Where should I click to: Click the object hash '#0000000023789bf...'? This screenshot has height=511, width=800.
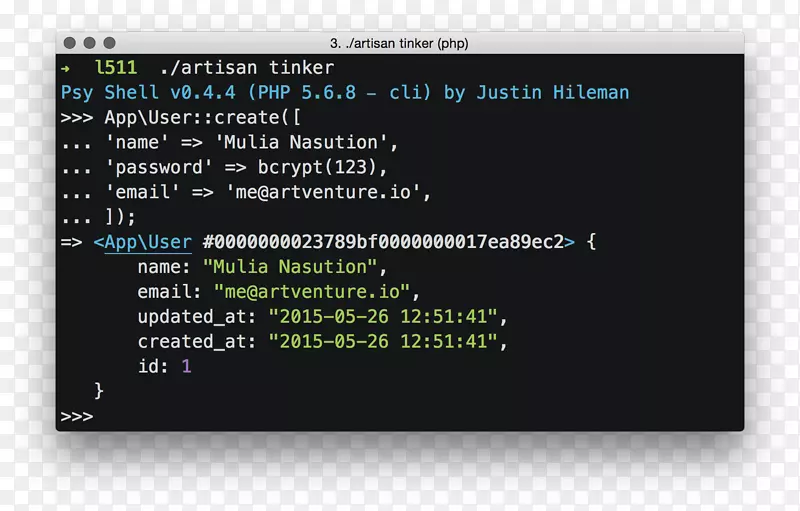click(383, 242)
